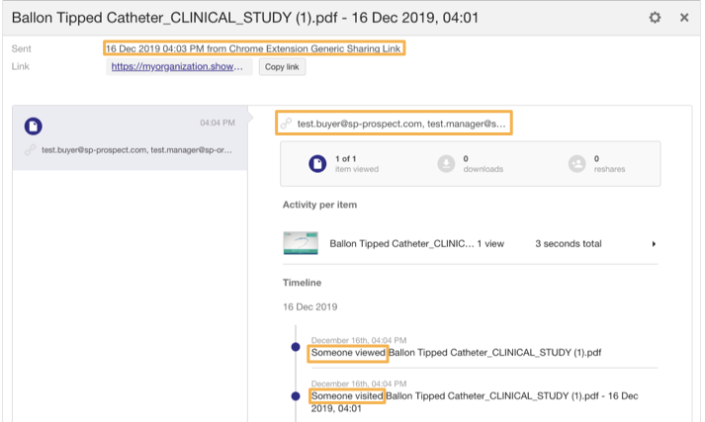Close the share details dialog
This screenshot has width=705, height=422.
(684, 18)
